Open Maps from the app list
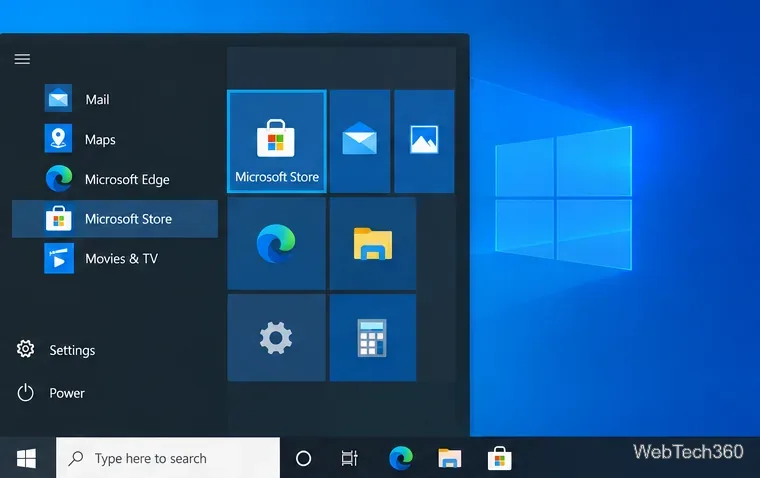 [115, 139]
